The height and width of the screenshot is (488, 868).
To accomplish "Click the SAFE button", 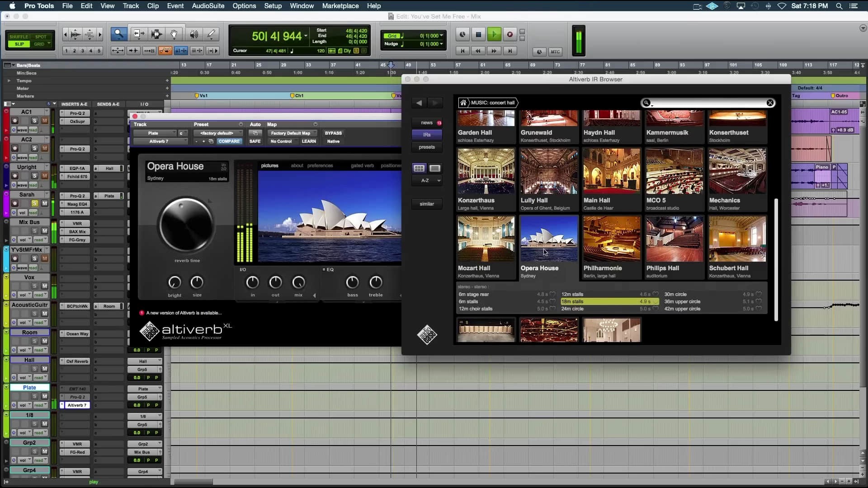I will click(x=255, y=141).
